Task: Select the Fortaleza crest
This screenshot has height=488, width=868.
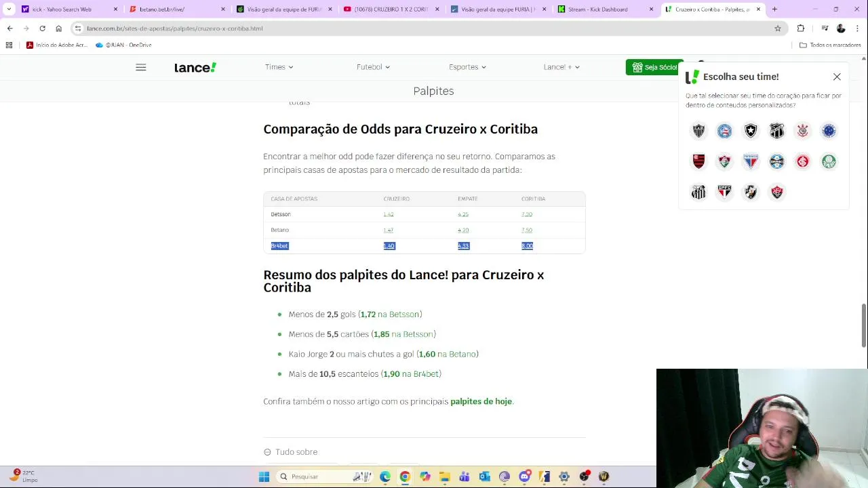Action: (x=751, y=161)
